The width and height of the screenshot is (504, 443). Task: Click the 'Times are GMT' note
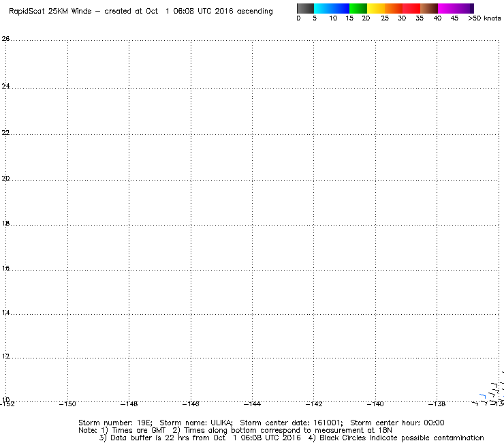(x=138, y=431)
